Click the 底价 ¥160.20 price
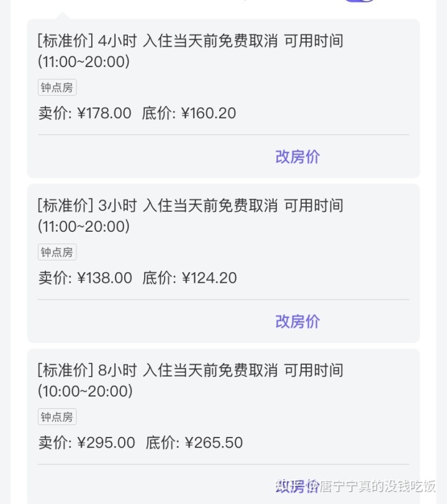The width and height of the screenshot is (447, 504). 189,113
